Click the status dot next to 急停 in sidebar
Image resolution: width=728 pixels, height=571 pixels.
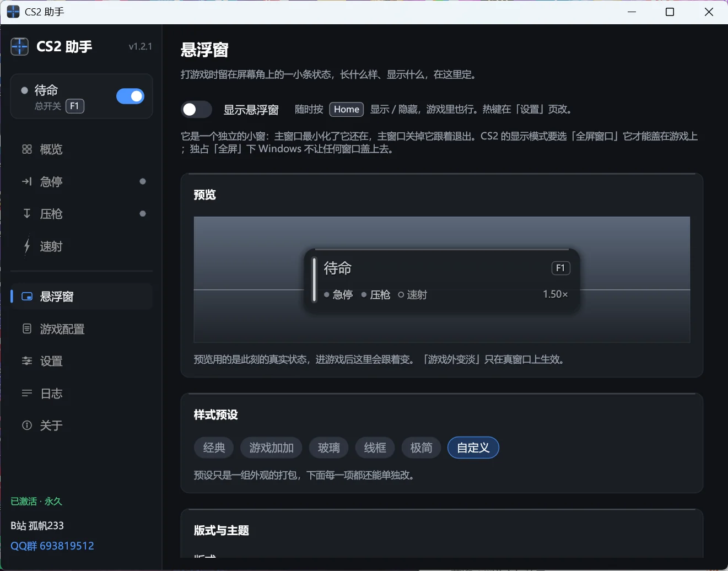click(x=143, y=181)
